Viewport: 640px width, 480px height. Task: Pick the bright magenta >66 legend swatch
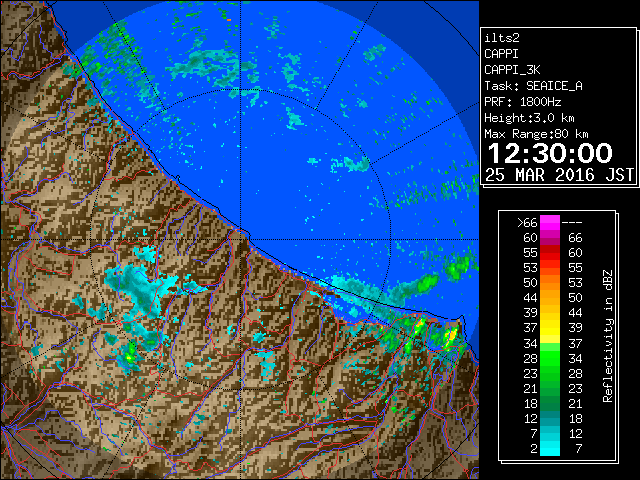coord(550,223)
